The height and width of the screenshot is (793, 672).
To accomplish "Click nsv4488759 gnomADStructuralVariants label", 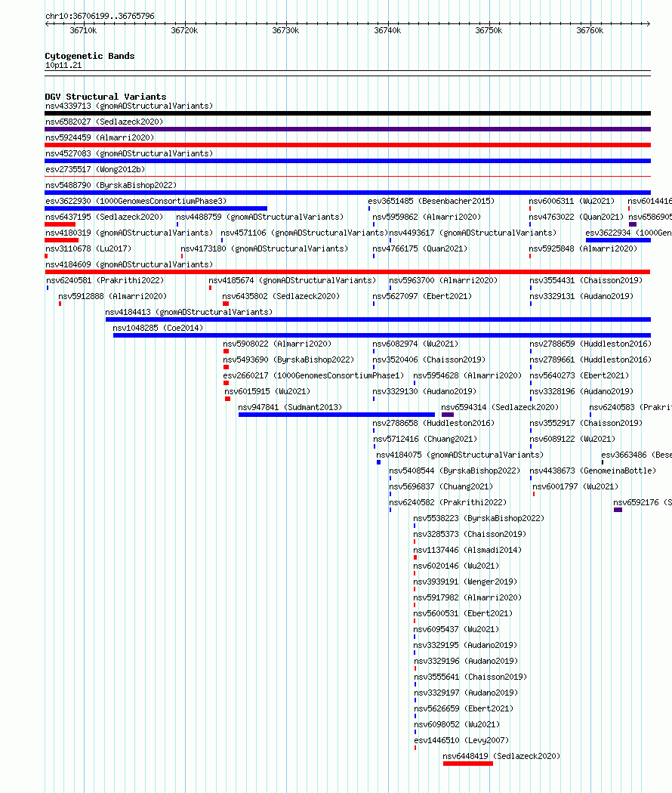I will [260, 217].
